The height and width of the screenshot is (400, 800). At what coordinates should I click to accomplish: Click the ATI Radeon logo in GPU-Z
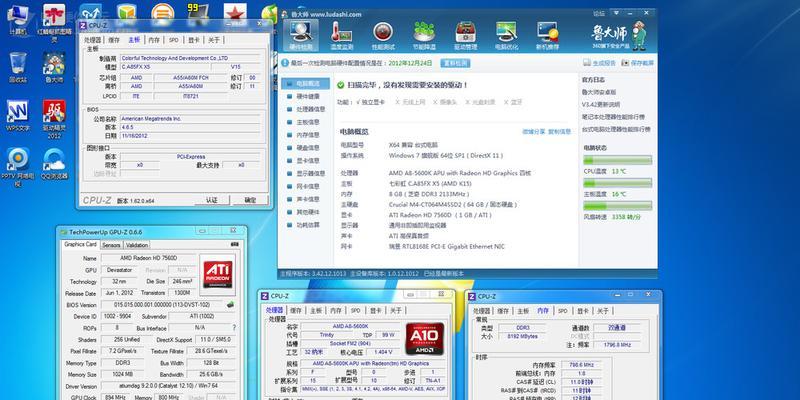point(218,274)
